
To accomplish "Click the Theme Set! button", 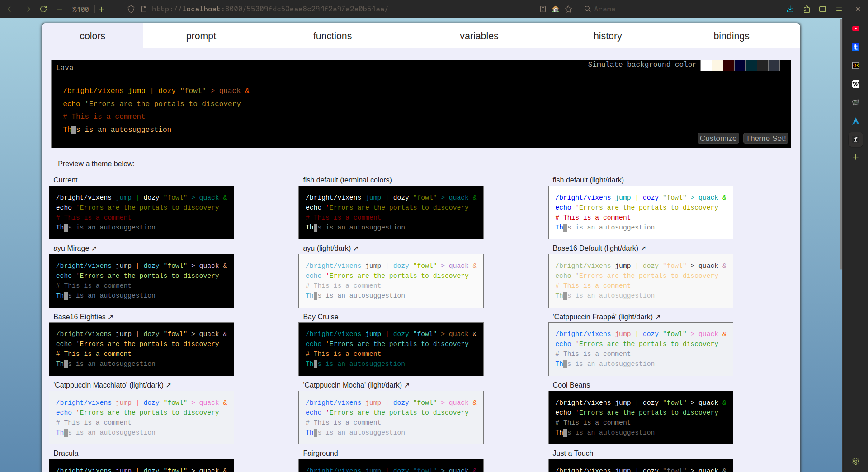I will pyautogui.click(x=766, y=138).
